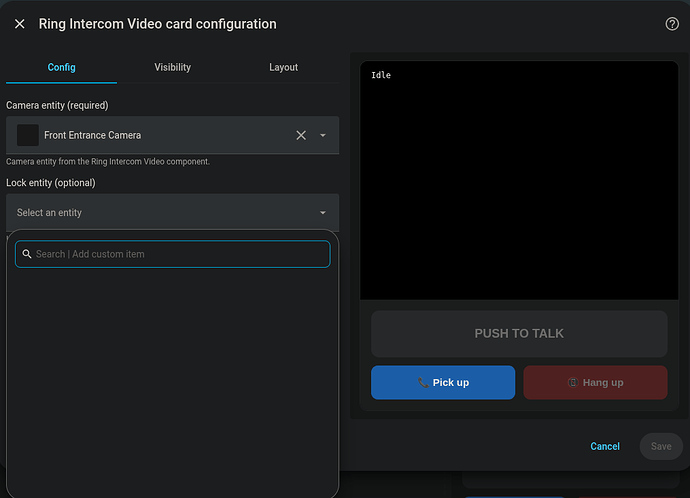Click the Idle status text in preview
The image size is (690, 498).
[x=381, y=75]
